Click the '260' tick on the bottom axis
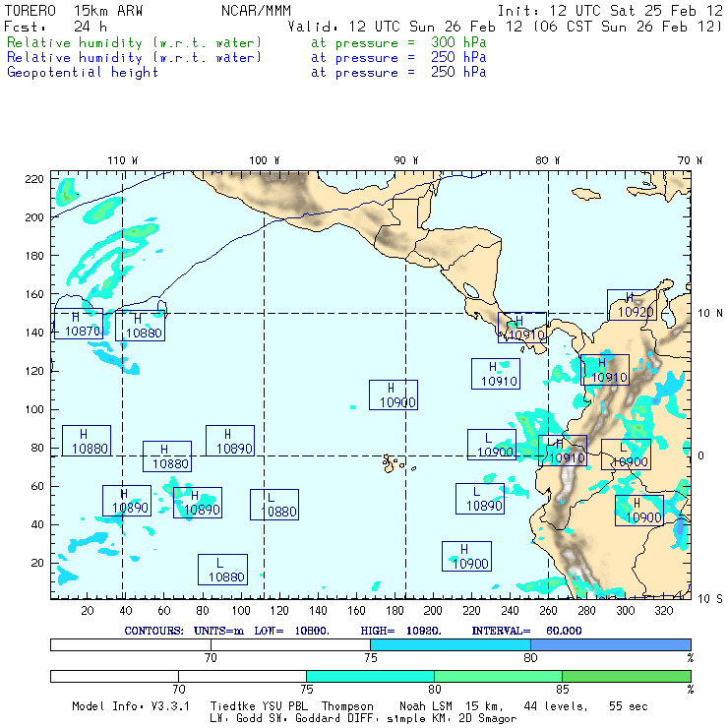Image resolution: width=728 pixels, height=728 pixels. coord(548,611)
